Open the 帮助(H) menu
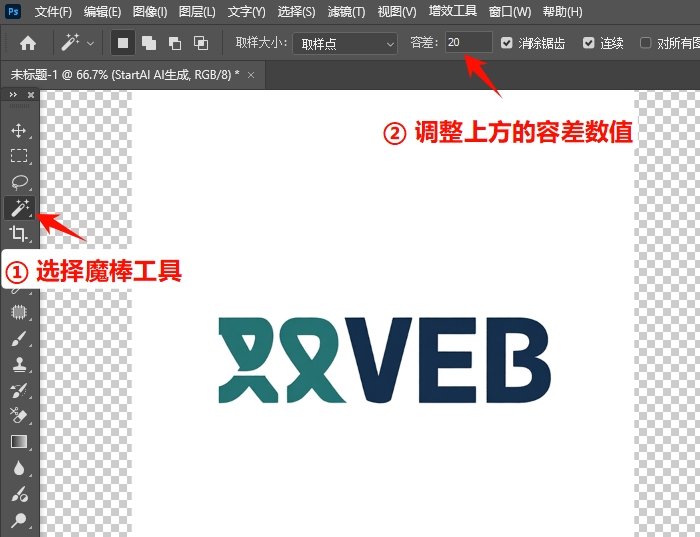Image resolution: width=700 pixels, height=537 pixels. 562,11
